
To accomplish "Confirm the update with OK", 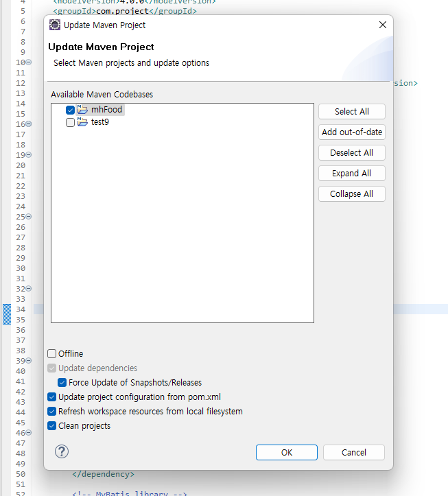I will [287, 452].
